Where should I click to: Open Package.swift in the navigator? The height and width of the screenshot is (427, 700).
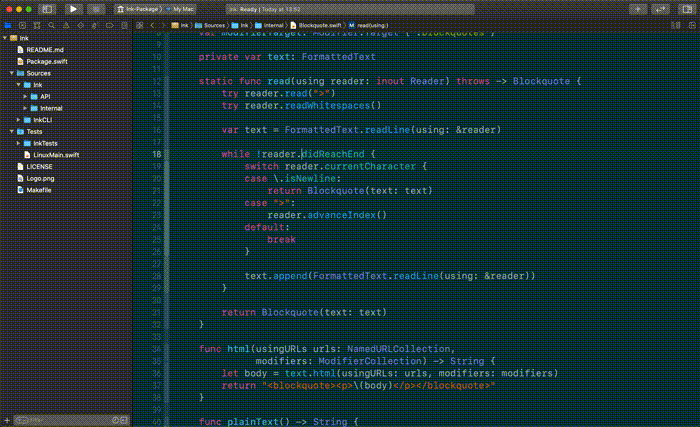pyautogui.click(x=47, y=61)
